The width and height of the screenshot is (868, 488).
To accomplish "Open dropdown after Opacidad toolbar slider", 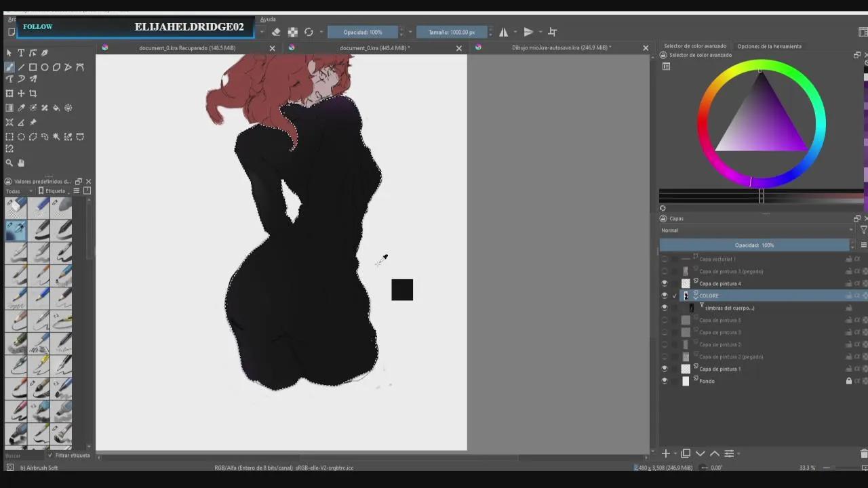I will point(410,32).
